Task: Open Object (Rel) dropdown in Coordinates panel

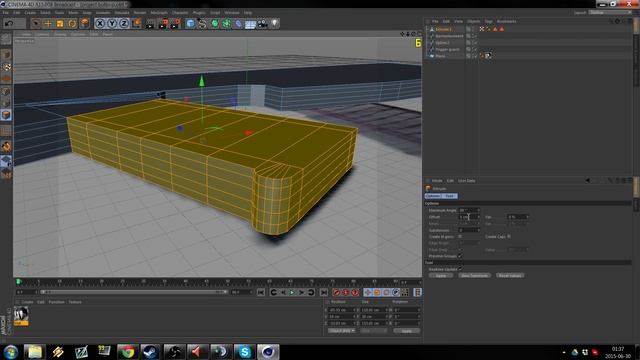Action: [x=342, y=331]
